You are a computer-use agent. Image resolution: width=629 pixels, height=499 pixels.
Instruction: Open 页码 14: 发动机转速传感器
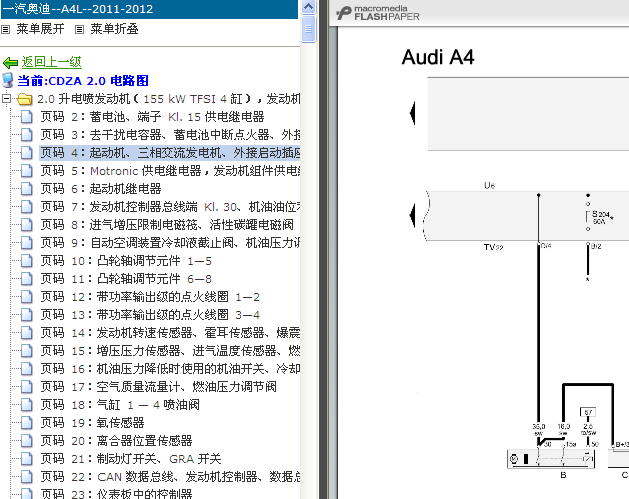click(x=170, y=333)
